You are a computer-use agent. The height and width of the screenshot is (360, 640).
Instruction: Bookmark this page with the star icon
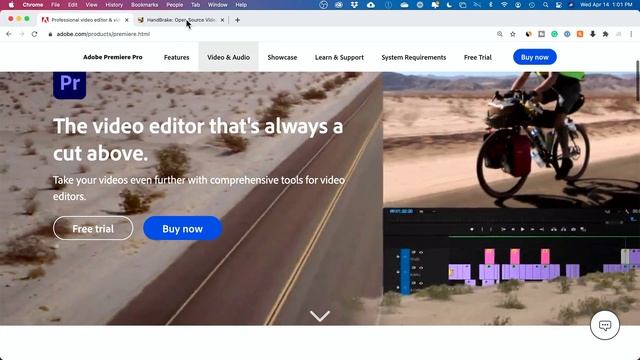(513, 34)
